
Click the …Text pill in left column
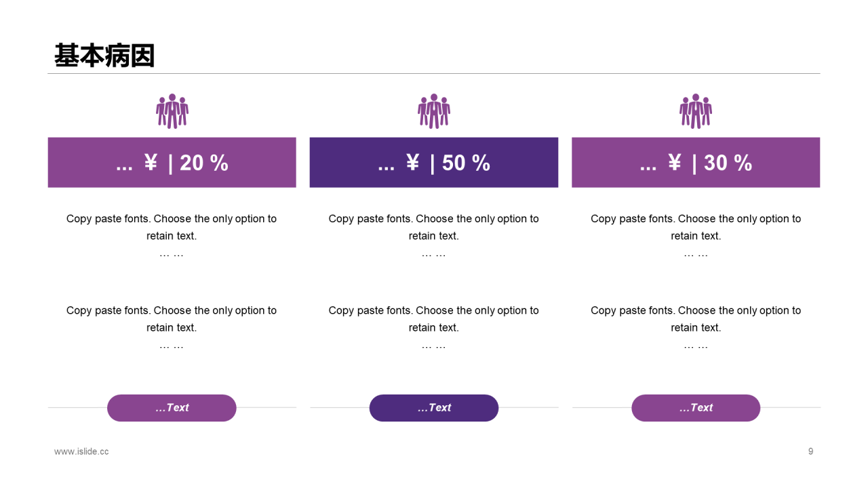(172, 408)
